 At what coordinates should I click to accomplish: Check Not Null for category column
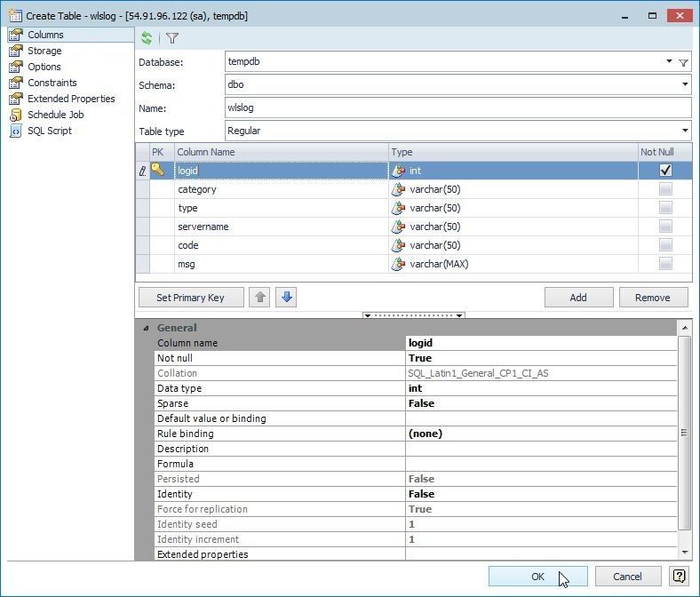(x=665, y=189)
